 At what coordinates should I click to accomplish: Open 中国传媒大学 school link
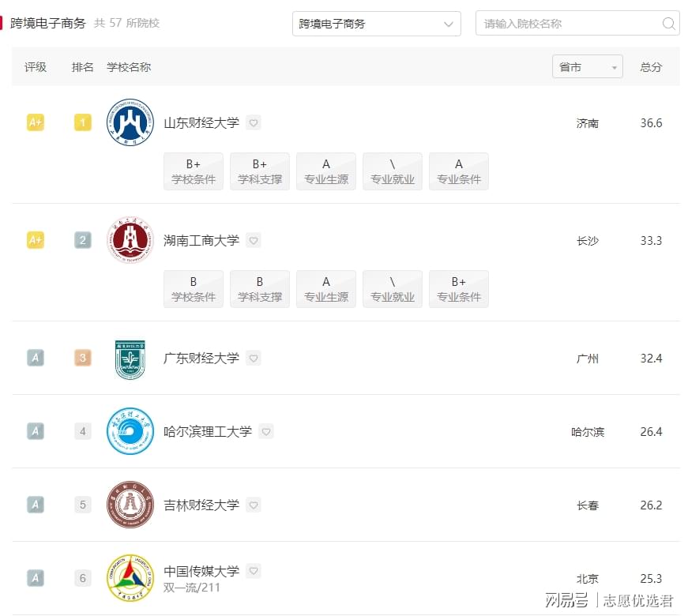[201, 571]
